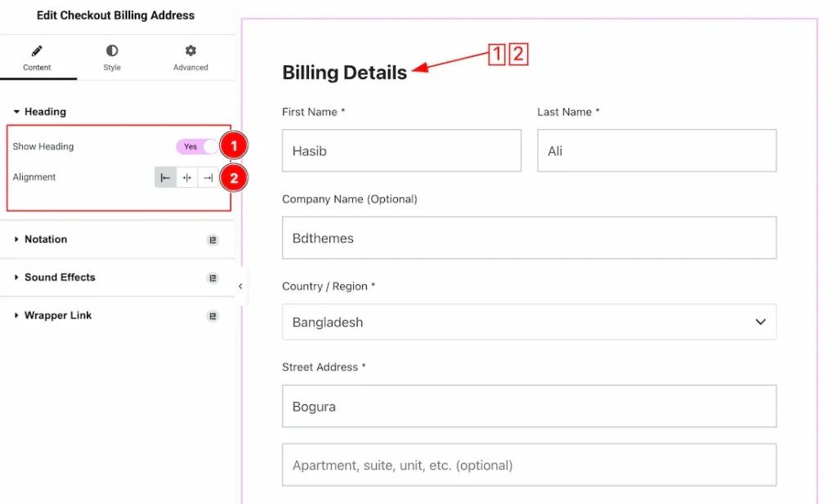This screenshot has height=504, width=837.
Task: Click the Style half-circle icon
Action: click(112, 51)
